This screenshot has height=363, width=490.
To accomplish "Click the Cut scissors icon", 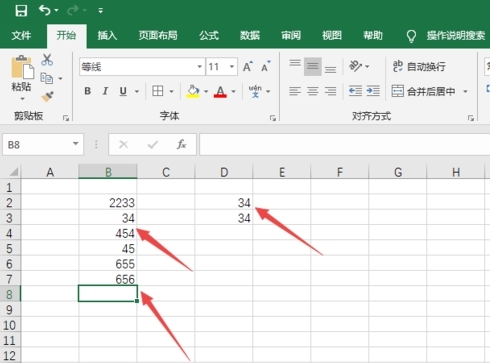I will [47, 60].
